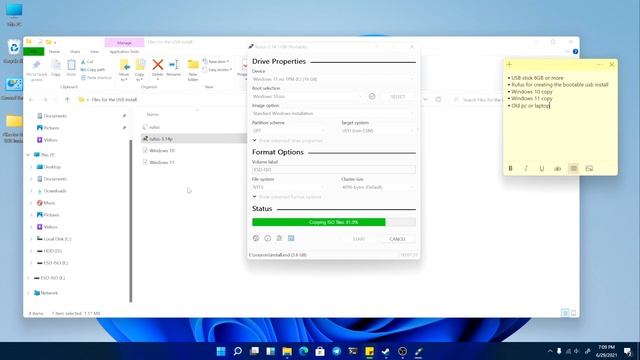Screen dimensions: 640x360
Task: Click Copy path in Explorer ribbon
Action: click(x=93, y=70)
